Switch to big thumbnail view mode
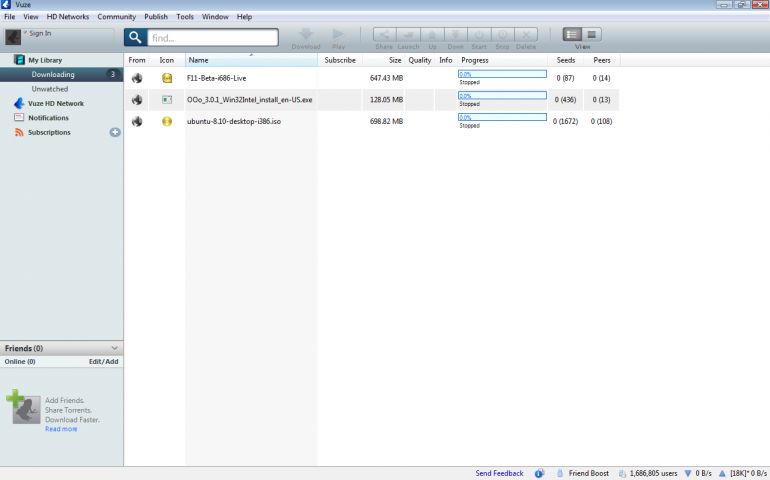The image size is (770, 480). 592,34
